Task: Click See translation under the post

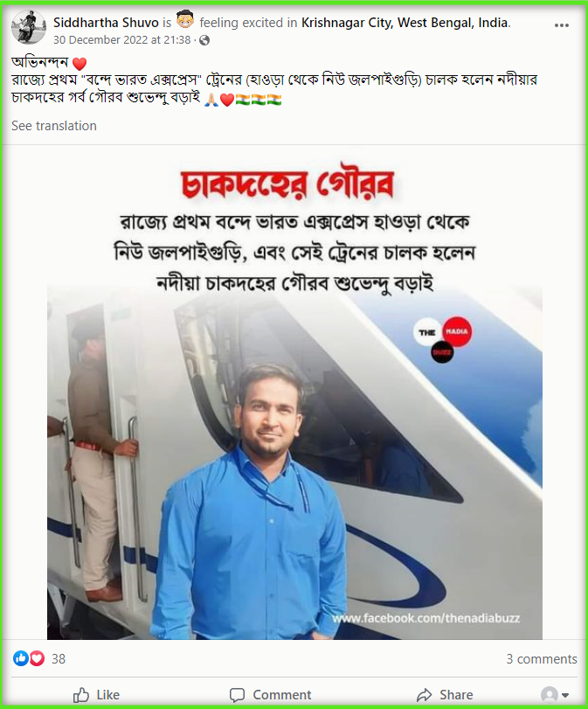Action: (54, 126)
